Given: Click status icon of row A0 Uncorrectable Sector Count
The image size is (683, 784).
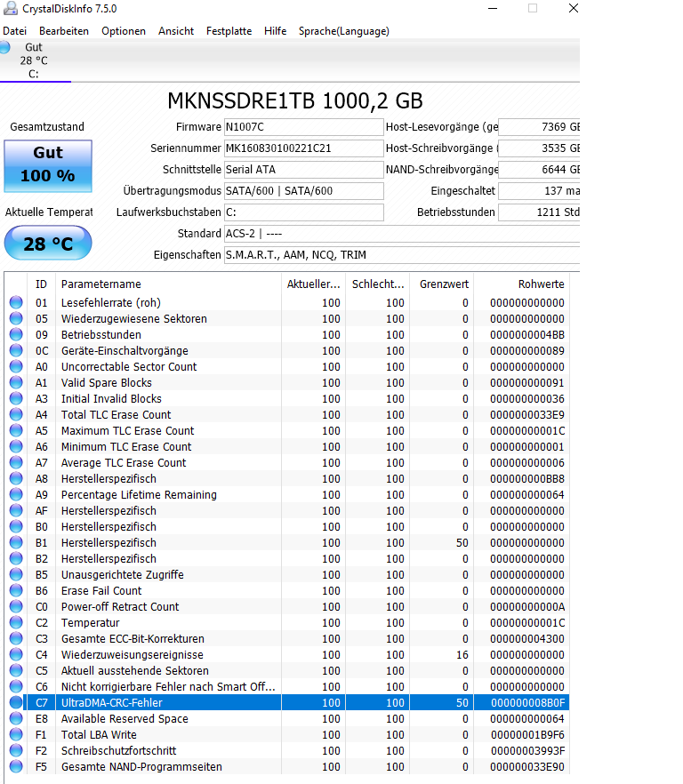Looking at the screenshot, I should (x=16, y=366).
